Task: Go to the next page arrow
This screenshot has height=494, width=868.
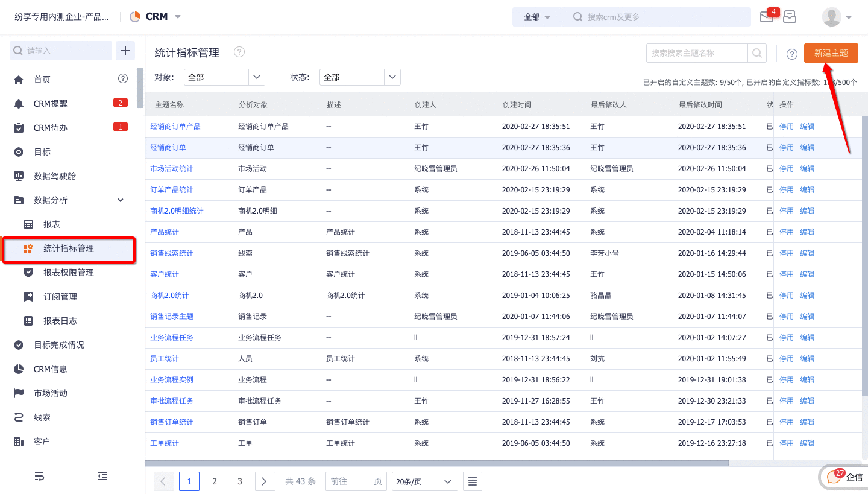Action: point(265,481)
